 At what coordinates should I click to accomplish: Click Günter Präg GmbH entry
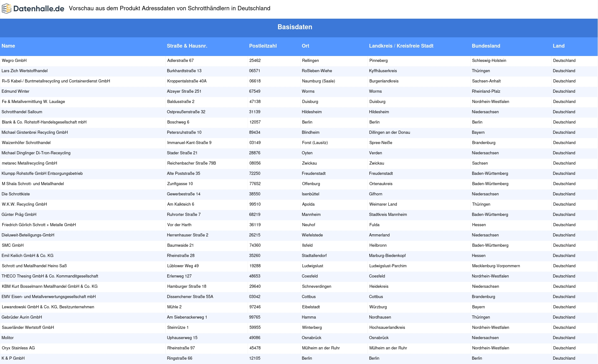(x=19, y=215)
